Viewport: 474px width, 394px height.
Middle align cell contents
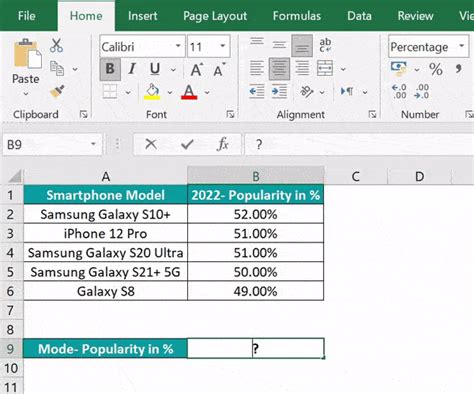coord(279,45)
